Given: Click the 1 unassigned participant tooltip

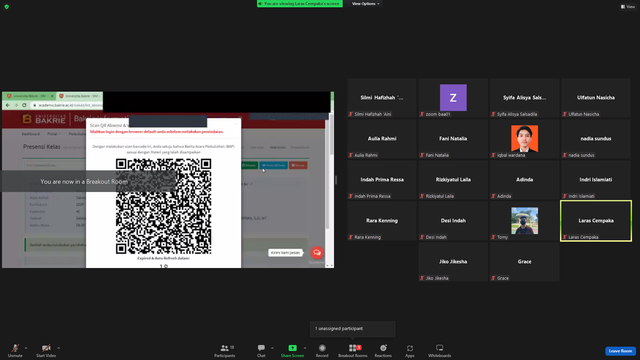Looking at the screenshot, I should tap(353, 329).
